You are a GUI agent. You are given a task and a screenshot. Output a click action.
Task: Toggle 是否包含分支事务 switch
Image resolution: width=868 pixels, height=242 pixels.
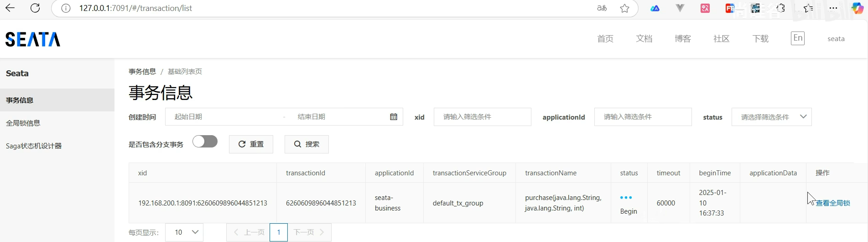tap(205, 142)
